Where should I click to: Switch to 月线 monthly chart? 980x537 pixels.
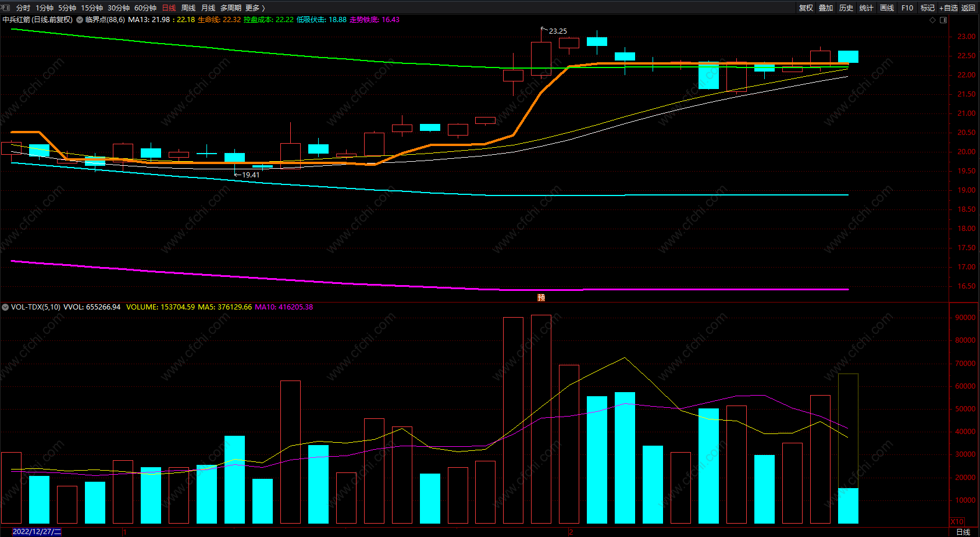click(x=208, y=8)
